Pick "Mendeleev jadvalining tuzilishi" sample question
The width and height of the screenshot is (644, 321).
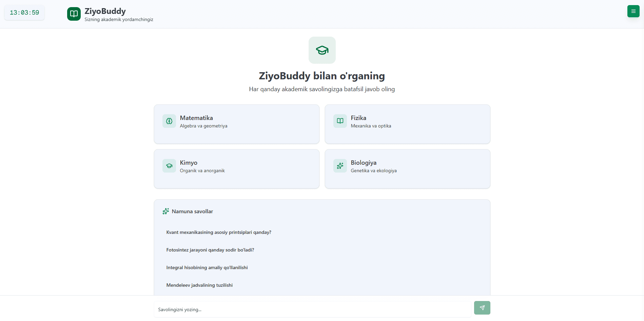(199, 285)
